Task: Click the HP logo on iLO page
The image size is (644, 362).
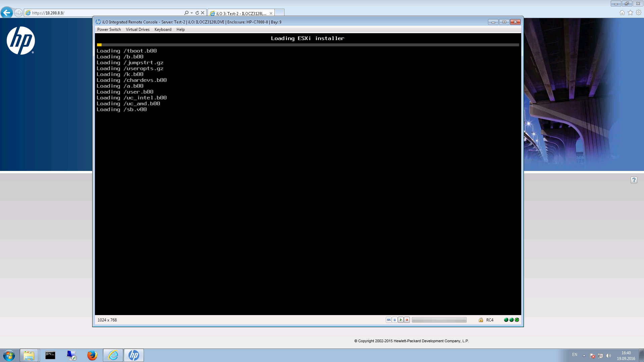Action: [21, 41]
